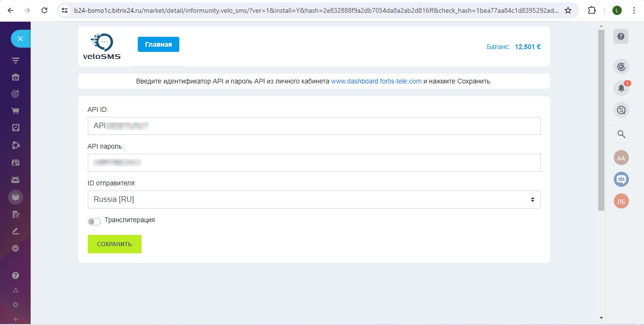Expand more items chevron in left sidebar
The image size is (644, 325).
(x=16, y=248)
